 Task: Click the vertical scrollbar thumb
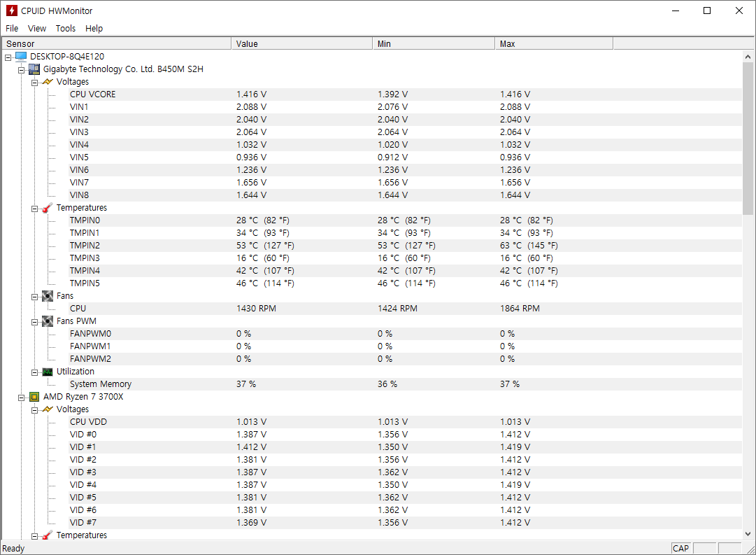pos(748,138)
